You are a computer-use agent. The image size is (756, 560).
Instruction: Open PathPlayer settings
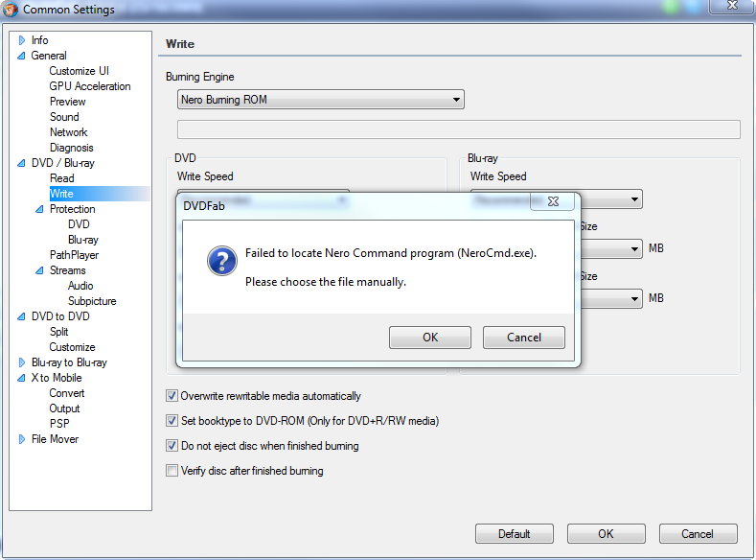(x=74, y=255)
